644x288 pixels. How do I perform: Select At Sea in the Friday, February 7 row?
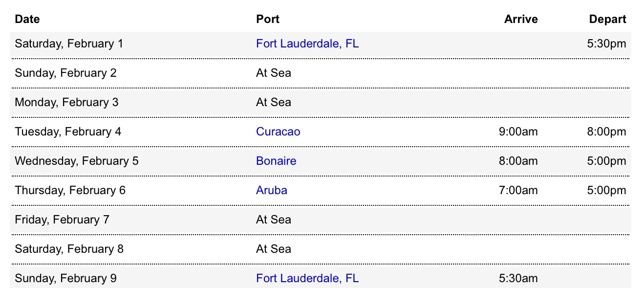[x=273, y=220]
